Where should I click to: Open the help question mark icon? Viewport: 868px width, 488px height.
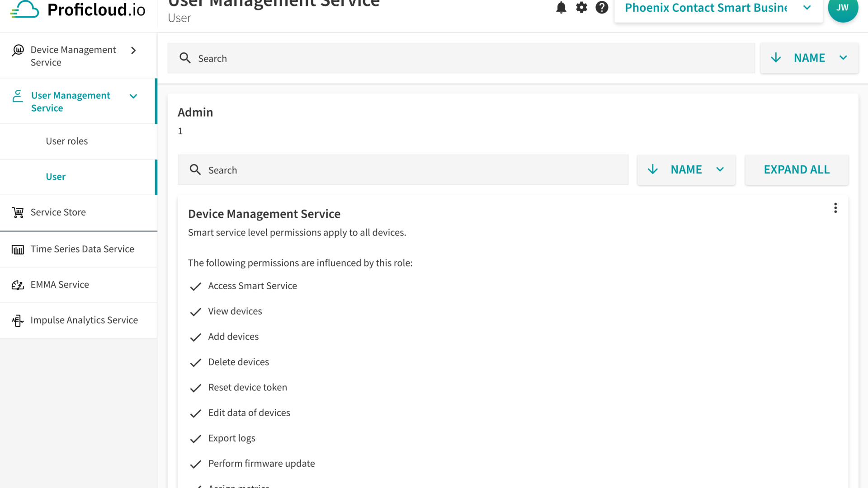point(602,8)
